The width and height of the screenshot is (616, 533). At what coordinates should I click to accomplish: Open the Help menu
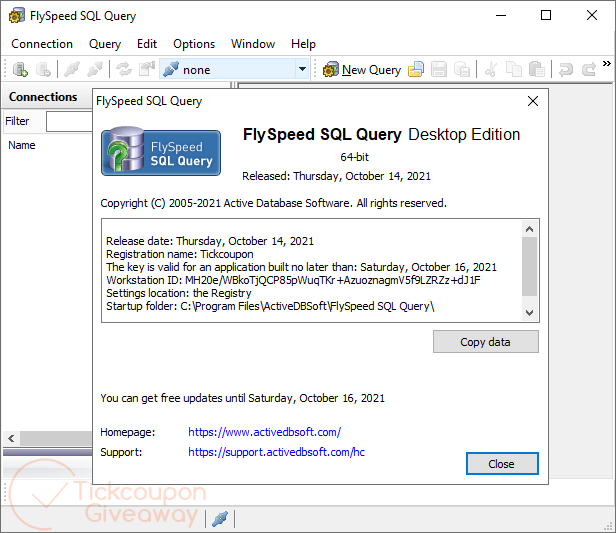[303, 44]
